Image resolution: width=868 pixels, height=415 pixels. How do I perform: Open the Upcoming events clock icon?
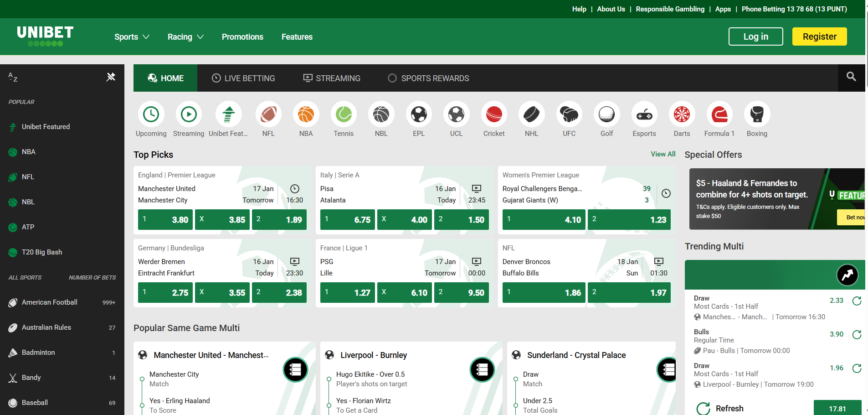tap(151, 114)
